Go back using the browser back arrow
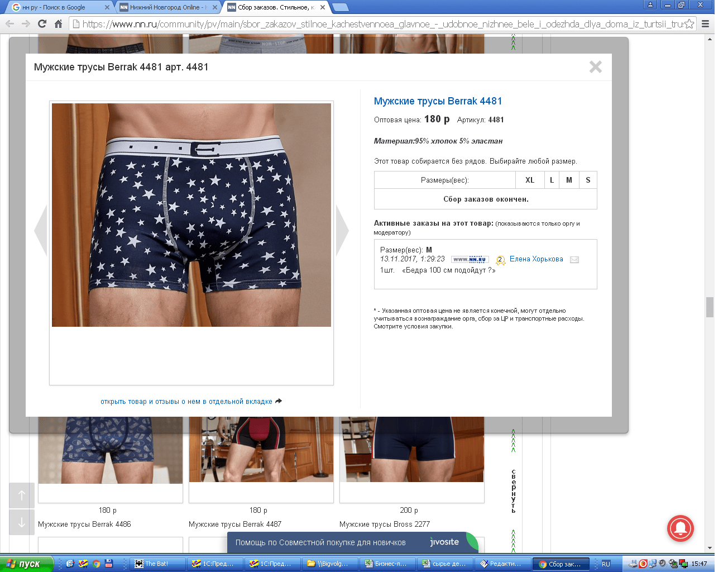The width and height of the screenshot is (728, 572). [9, 23]
